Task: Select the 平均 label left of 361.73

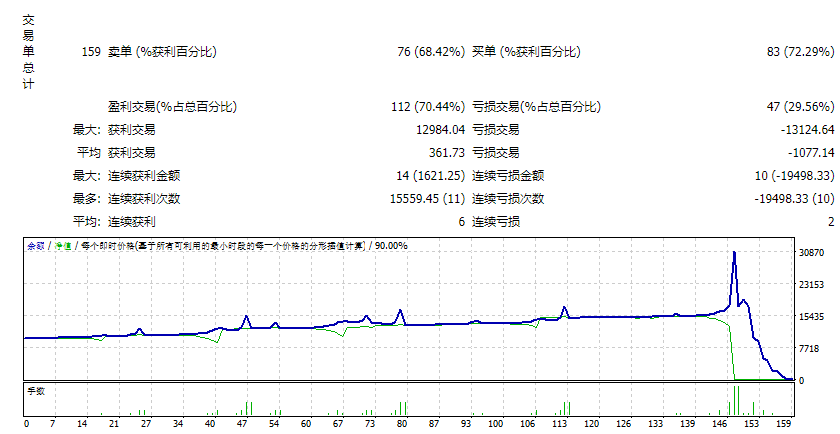Action: coord(88,153)
